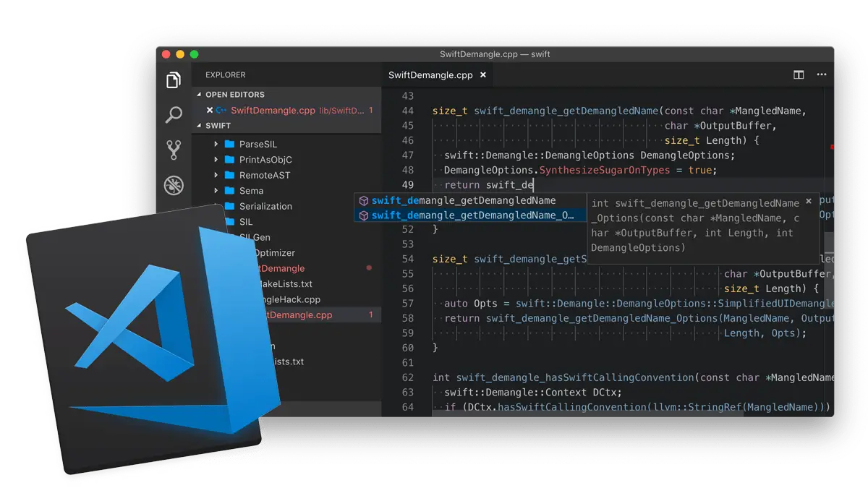Select the RemoteAST folder name

click(265, 175)
